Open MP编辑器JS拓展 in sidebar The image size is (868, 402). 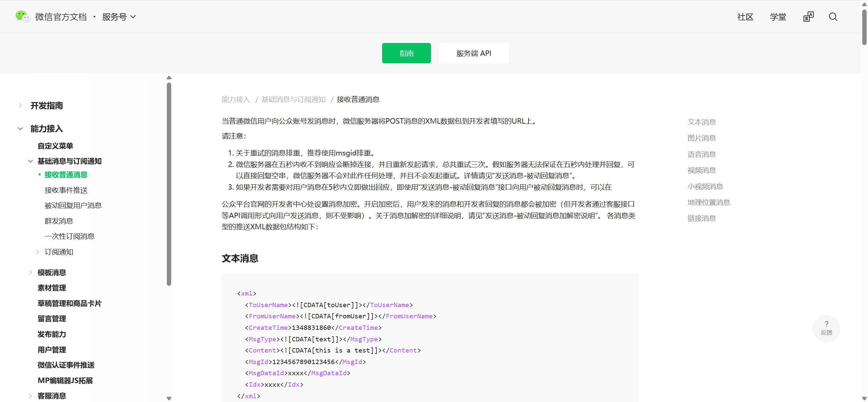(65, 381)
